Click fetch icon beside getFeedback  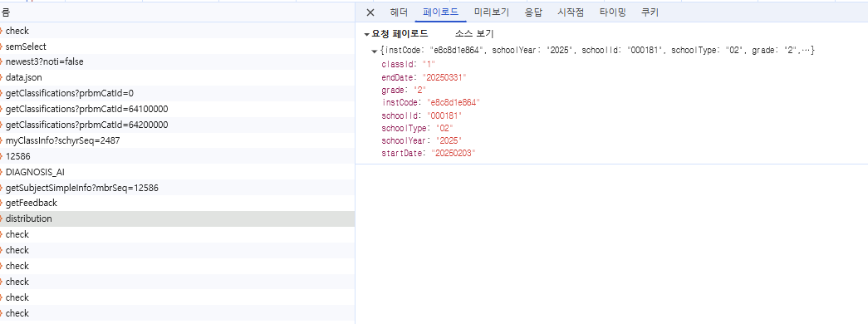click(2, 204)
